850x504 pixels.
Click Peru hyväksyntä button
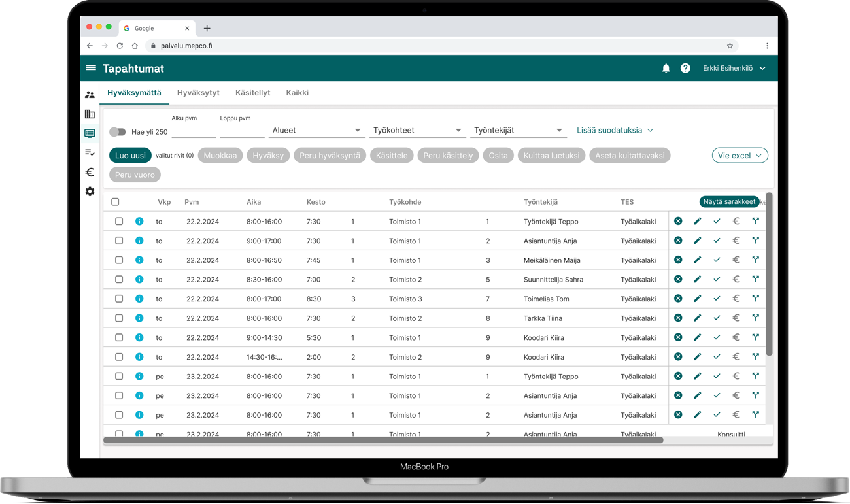point(330,156)
